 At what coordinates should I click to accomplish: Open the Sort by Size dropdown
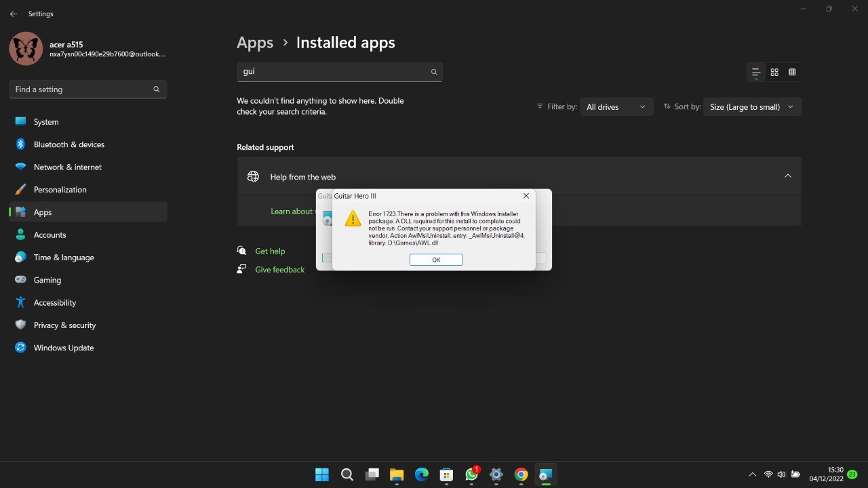(x=753, y=107)
